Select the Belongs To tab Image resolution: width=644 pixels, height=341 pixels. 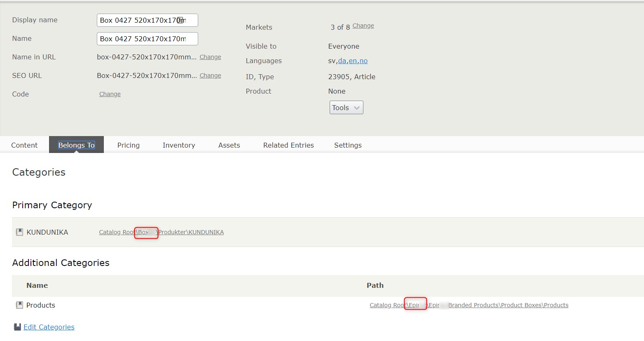coord(76,145)
